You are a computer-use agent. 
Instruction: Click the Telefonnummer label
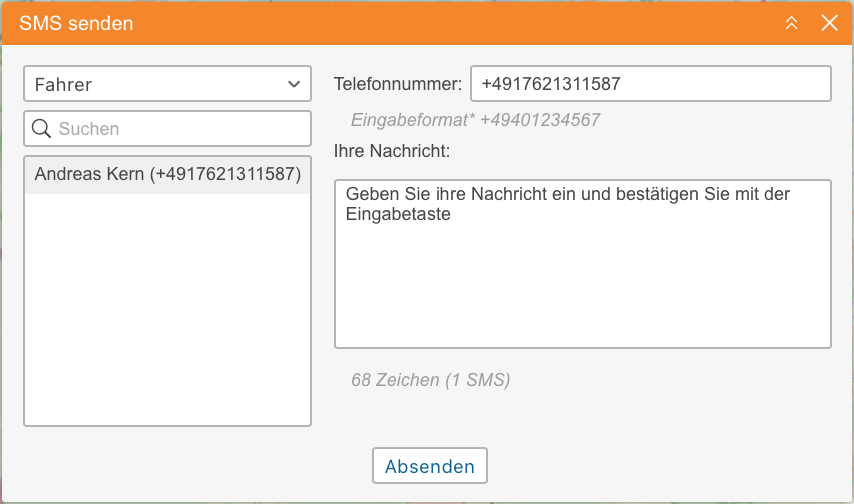398,85
